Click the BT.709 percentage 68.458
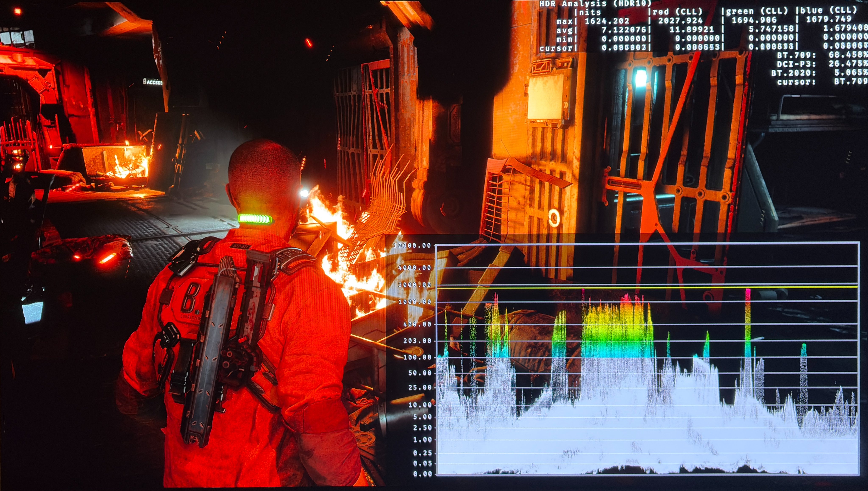Image resolution: width=868 pixels, height=491 pixels. pyautogui.click(x=848, y=54)
